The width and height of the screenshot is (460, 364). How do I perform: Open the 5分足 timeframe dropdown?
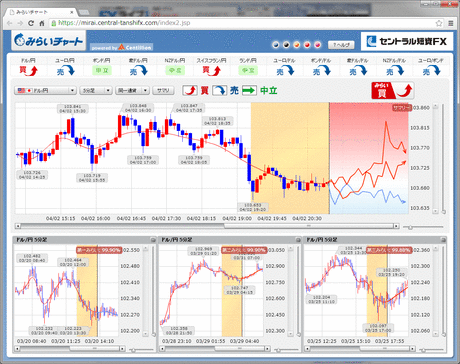point(96,90)
